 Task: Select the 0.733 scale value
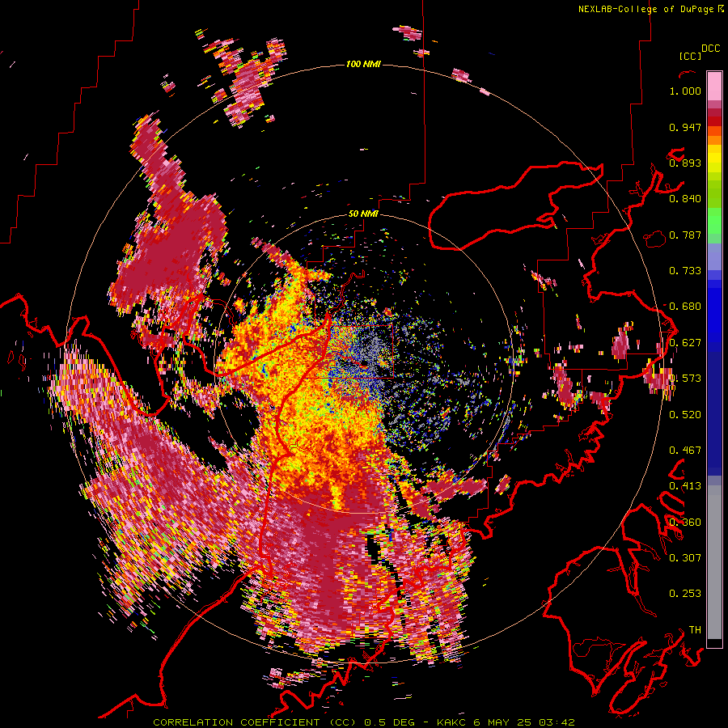click(685, 271)
